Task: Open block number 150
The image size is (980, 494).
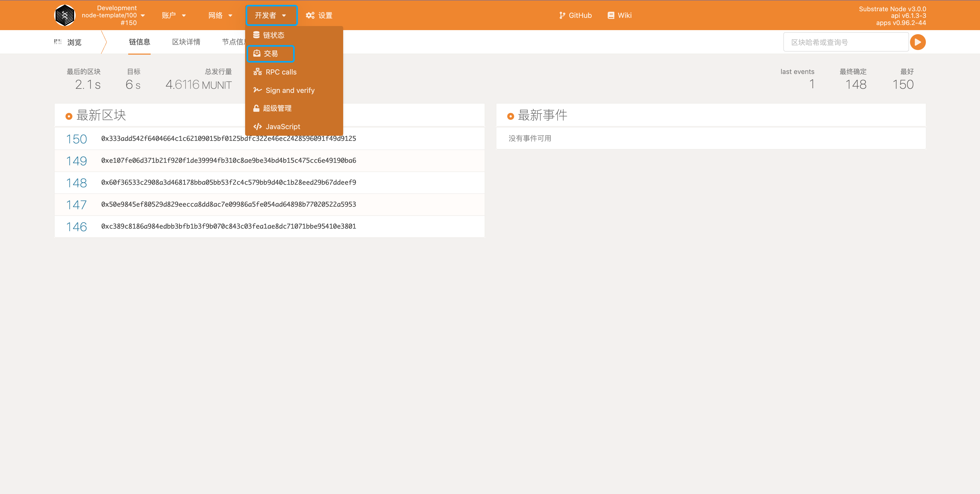Action: click(76, 139)
